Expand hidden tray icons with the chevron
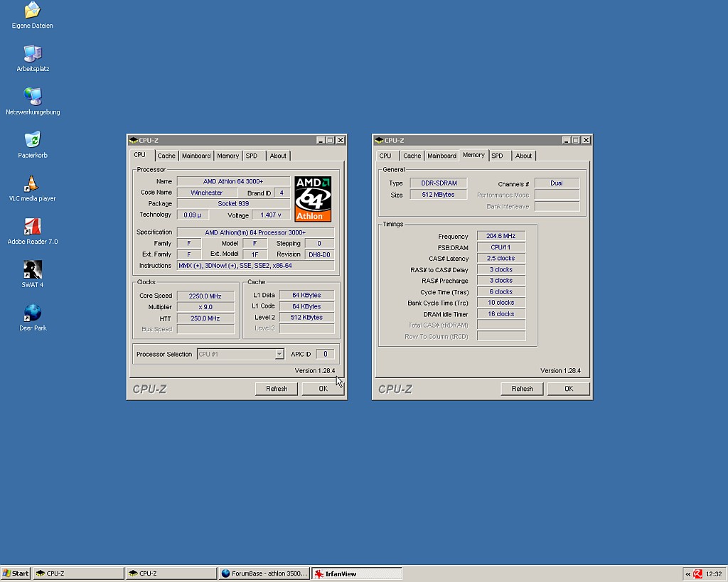This screenshot has height=582, width=728. coord(688,574)
